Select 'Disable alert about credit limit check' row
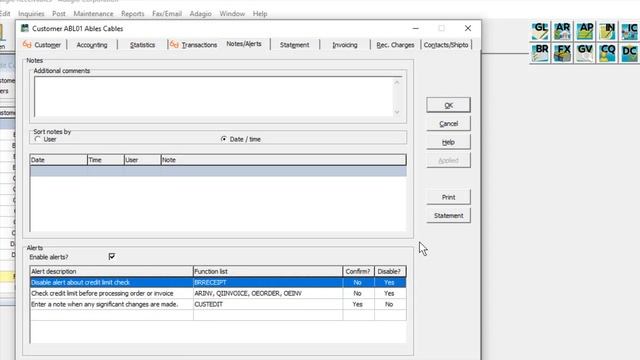 click(x=218, y=282)
